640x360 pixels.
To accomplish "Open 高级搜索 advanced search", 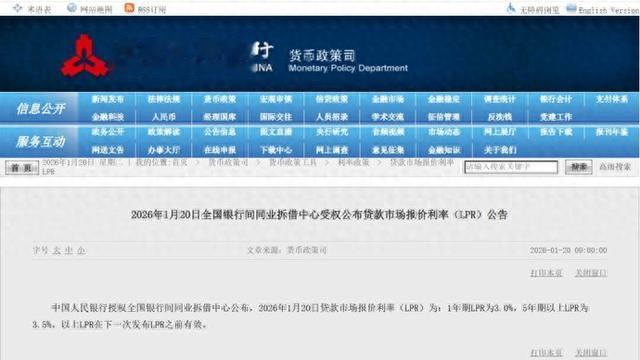I will coord(615,167).
